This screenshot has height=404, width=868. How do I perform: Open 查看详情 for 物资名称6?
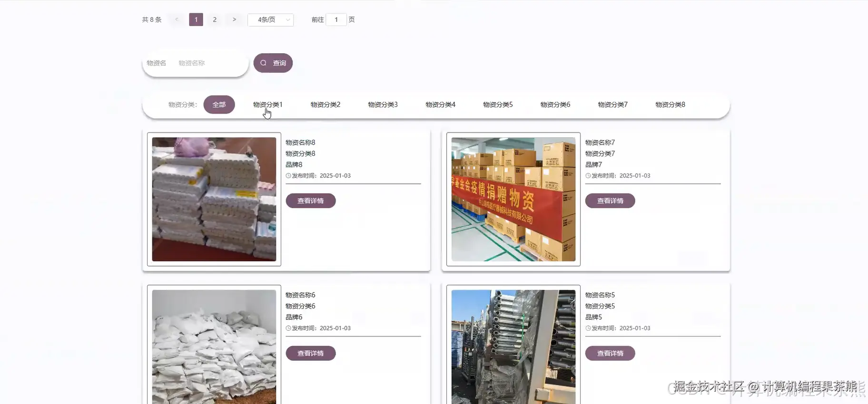point(310,353)
